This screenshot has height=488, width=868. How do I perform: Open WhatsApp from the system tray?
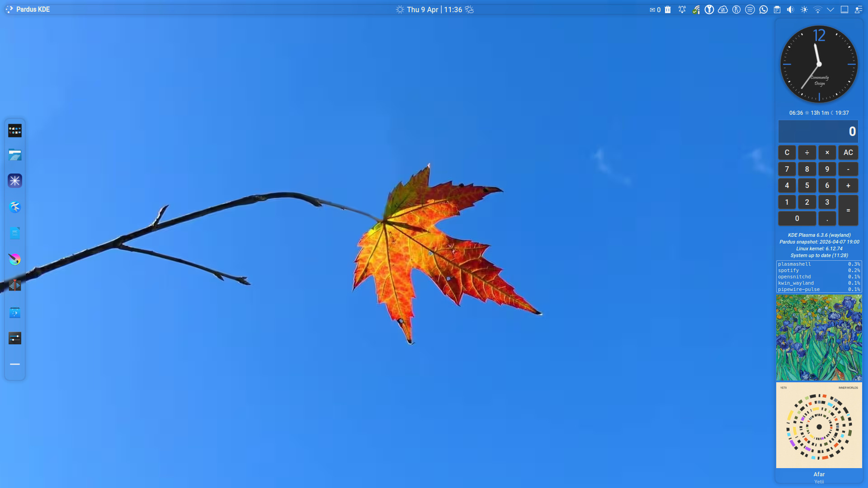[x=764, y=9]
